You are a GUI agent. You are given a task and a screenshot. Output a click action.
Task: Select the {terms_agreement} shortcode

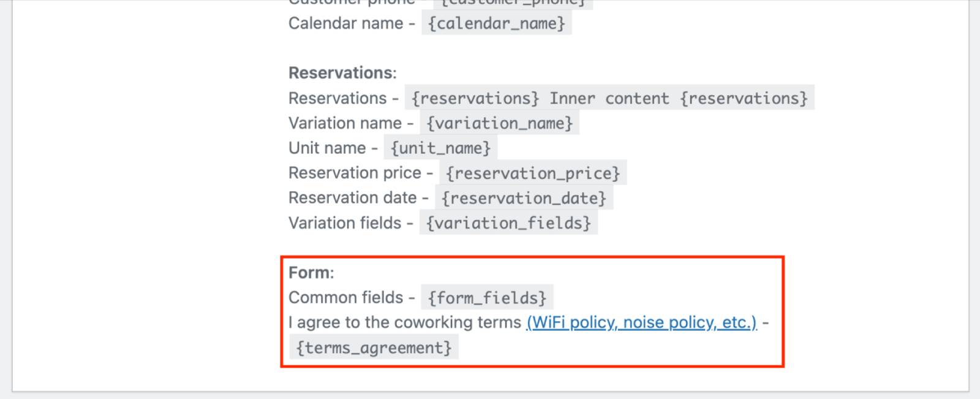(x=374, y=348)
